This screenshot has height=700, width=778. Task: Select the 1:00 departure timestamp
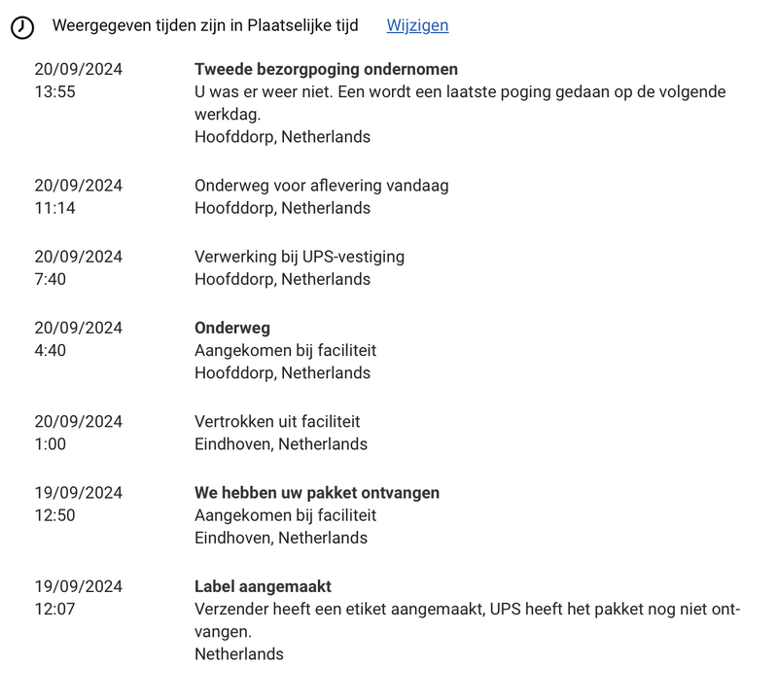click(51, 444)
